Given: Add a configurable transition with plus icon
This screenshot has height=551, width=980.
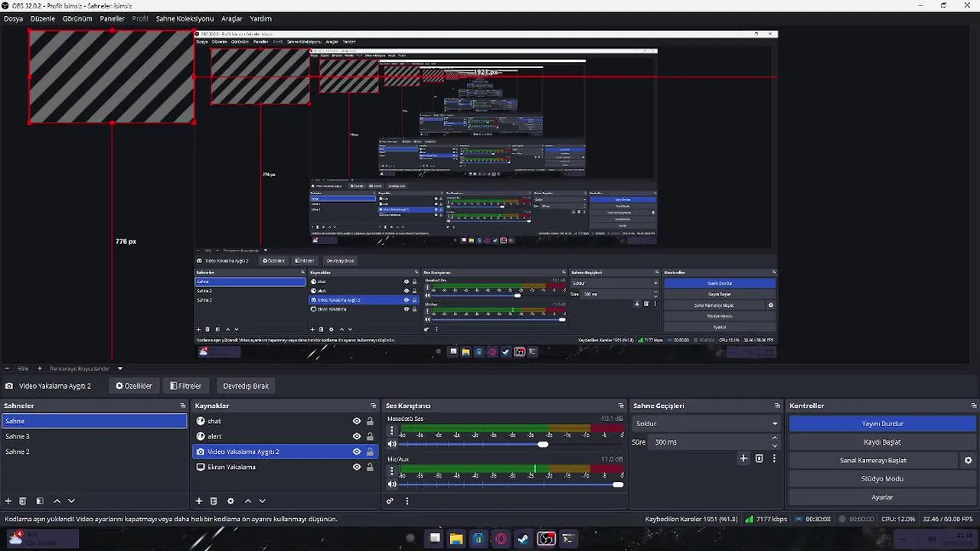Looking at the screenshot, I should coord(743,458).
